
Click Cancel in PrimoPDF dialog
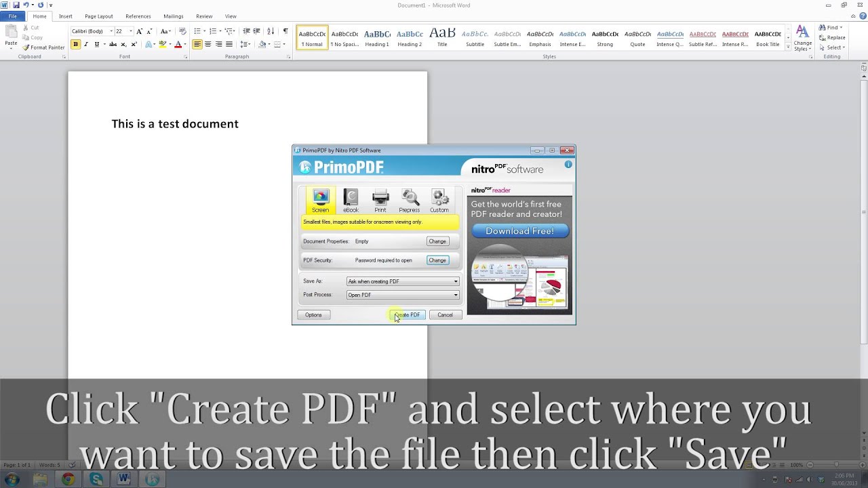(445, 314)
